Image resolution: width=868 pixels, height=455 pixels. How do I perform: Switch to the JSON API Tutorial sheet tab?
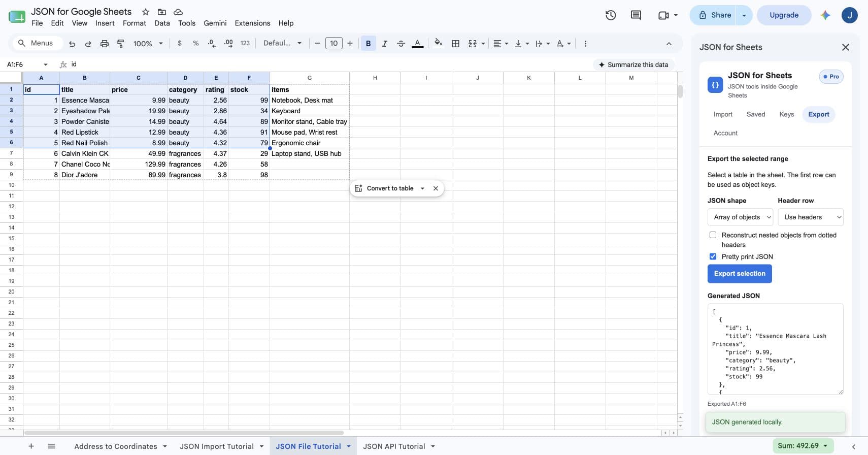pyautogui.click(x=394, y=446)
